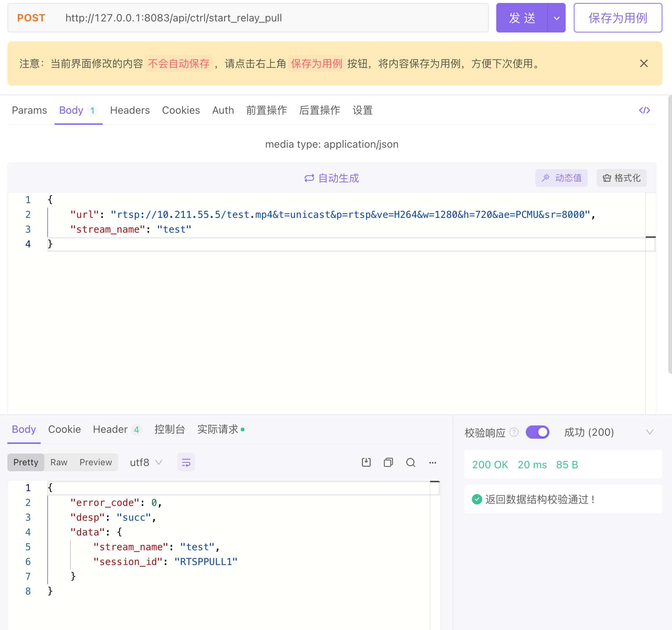The height and width of the screenshot is (630, 672).
Task: Open the send button dropdown arrow
Action: pos(556,18)
